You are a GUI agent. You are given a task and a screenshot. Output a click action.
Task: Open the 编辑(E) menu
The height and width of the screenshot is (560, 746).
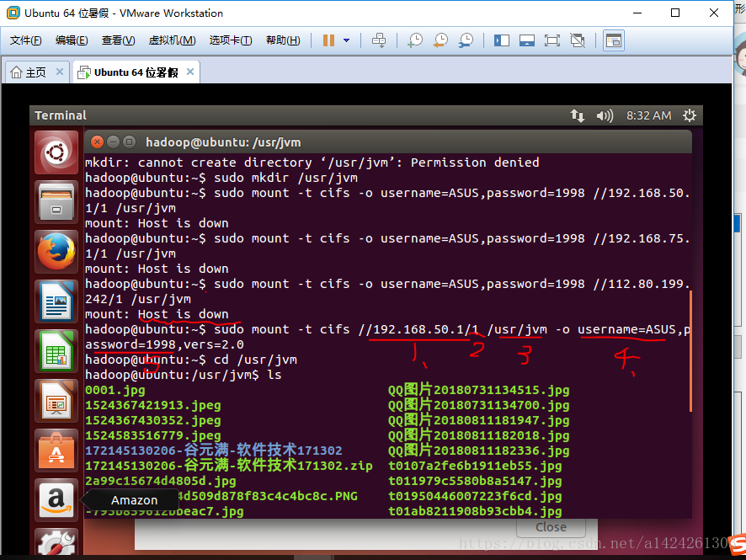click(x=72, y=40)
